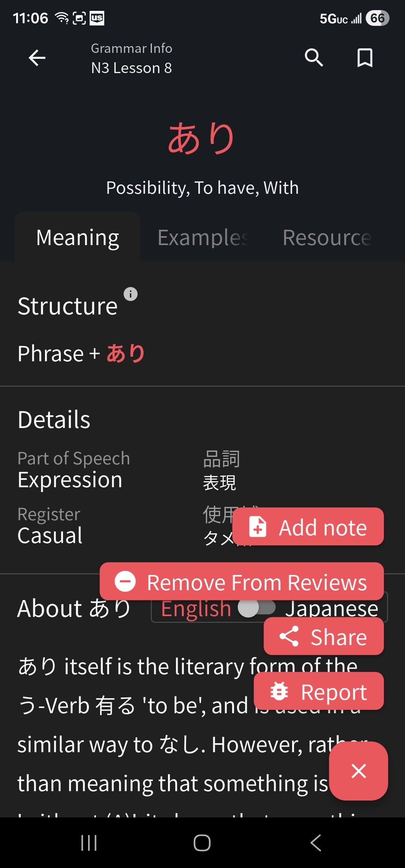Tap Remove From Reviews

(241, 582)
